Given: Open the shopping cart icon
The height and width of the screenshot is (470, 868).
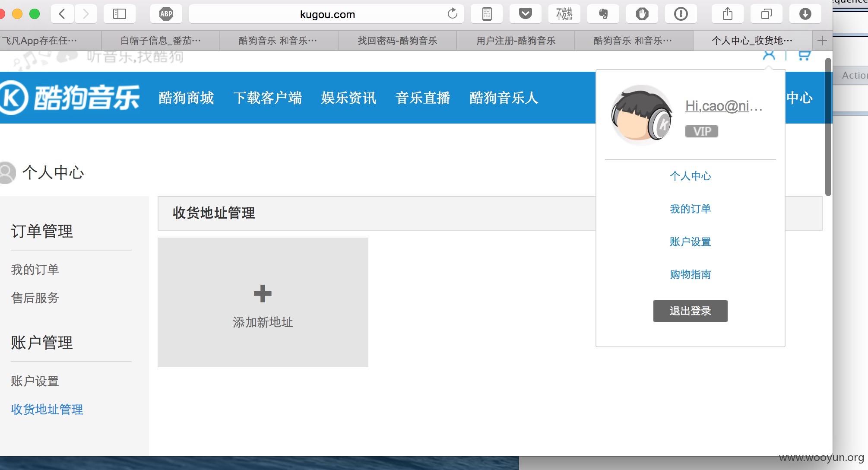Looking at the screenshot, I should pos(804,55).
